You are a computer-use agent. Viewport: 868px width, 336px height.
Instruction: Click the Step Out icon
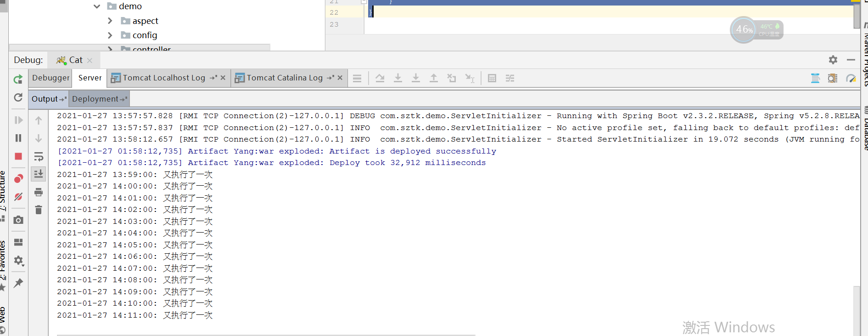434,78
